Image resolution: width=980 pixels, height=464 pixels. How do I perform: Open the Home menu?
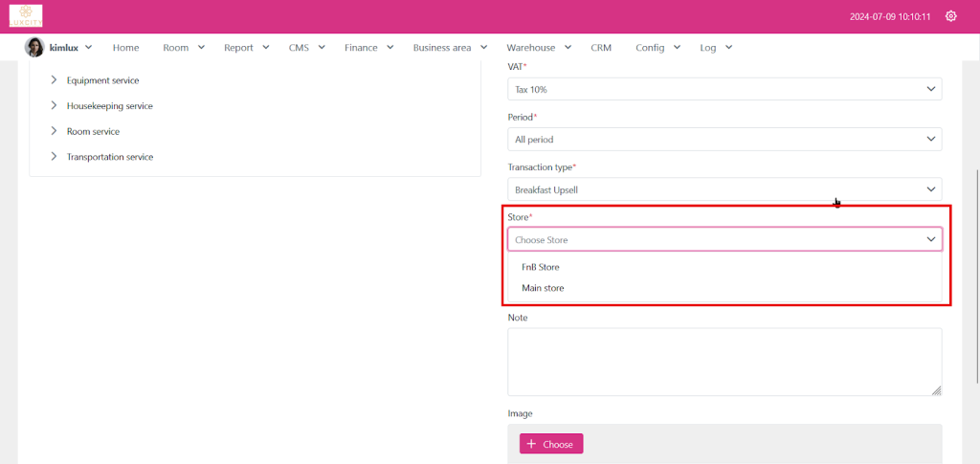click(x=125, y=48)
